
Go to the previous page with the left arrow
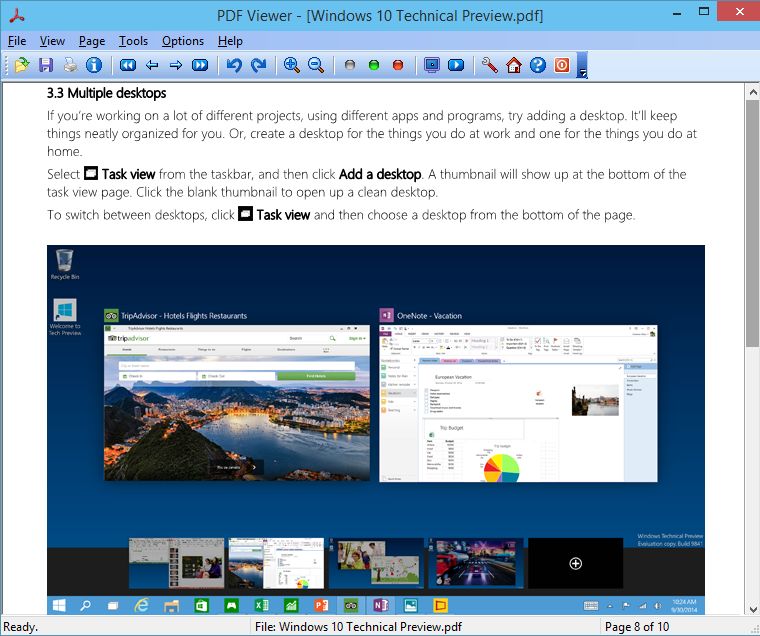coord(152,65)
